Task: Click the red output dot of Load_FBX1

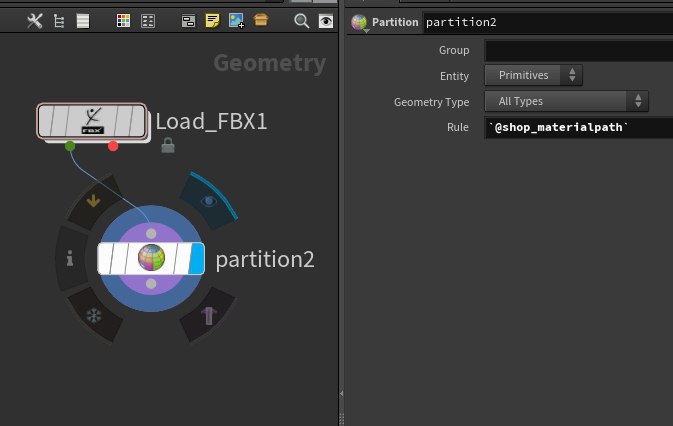Action: [x=113, y=146]
